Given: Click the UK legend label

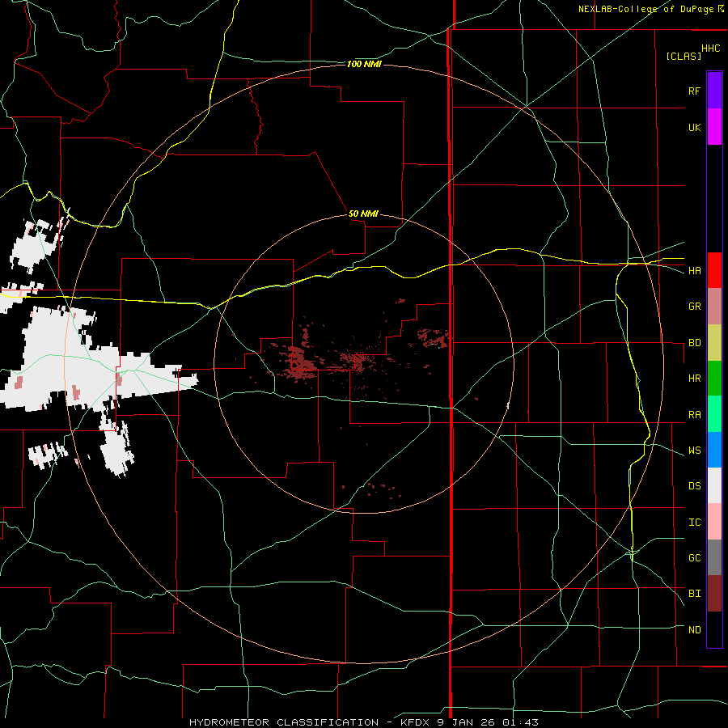Looking at the screenshot, I should point(694,128).
